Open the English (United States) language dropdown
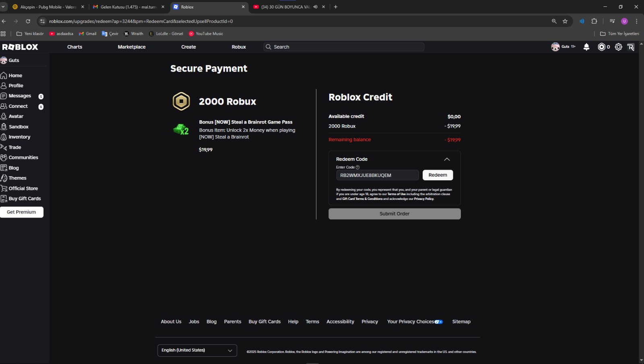Viewport: 644px width, 364px height. pyautogui.click(x=197, y=350)
